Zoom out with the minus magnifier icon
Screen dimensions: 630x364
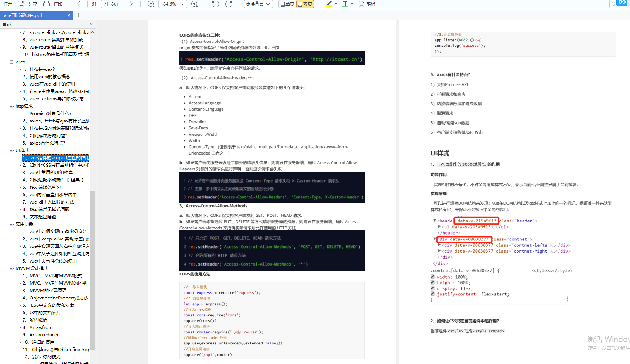click(x=151, y=4)
